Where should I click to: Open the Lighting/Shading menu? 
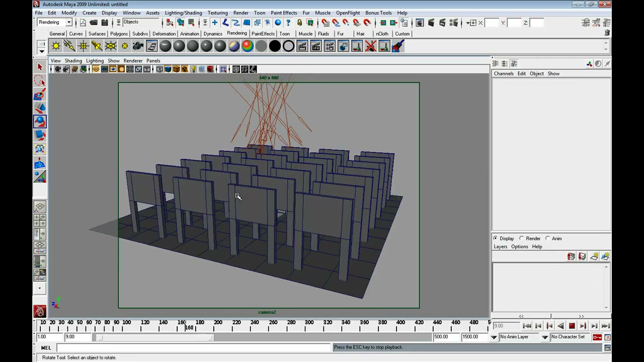tap(183, 13)
